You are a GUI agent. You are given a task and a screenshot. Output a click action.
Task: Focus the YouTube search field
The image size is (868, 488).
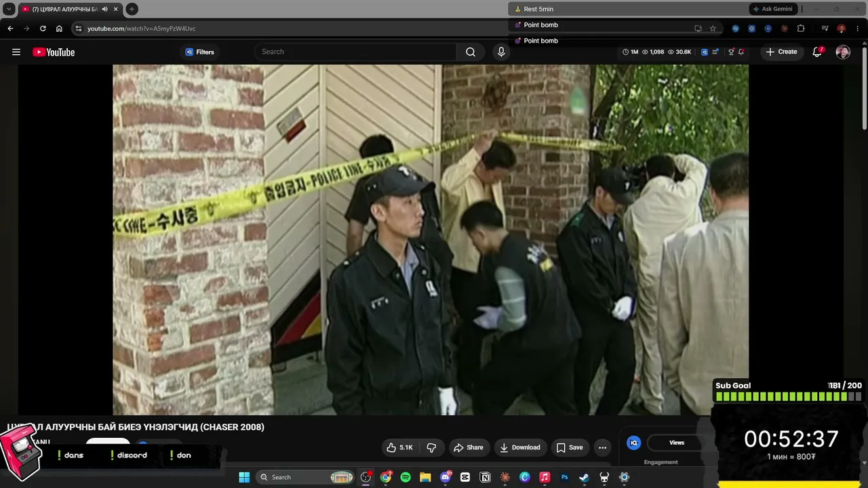coord(355,52)
